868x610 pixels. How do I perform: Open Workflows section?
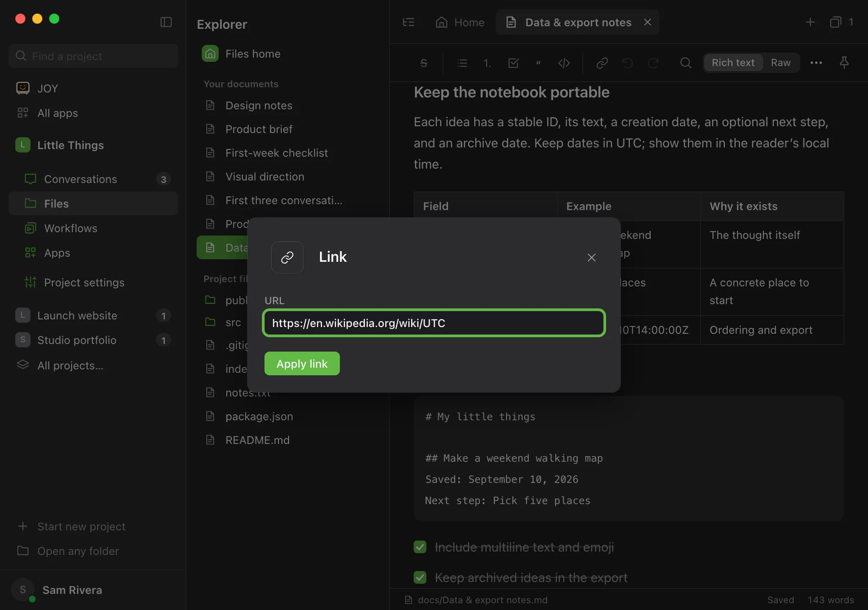[93, 228]
